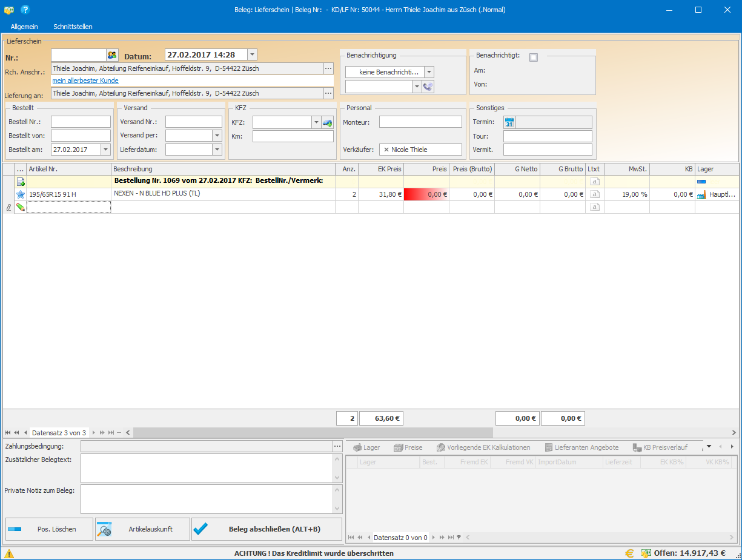Go to last record in main grid navigator
Screen dimensions: 742x560
111,433
